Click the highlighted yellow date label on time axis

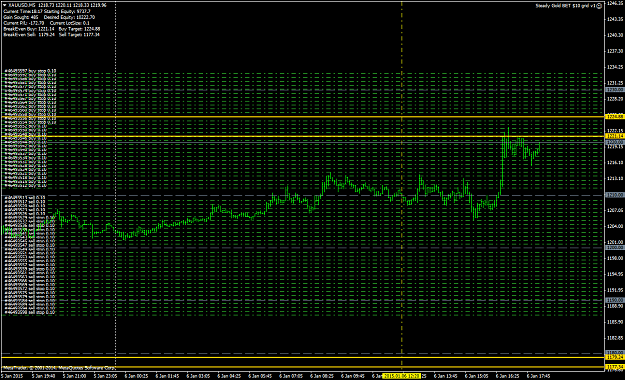(401, 376)
